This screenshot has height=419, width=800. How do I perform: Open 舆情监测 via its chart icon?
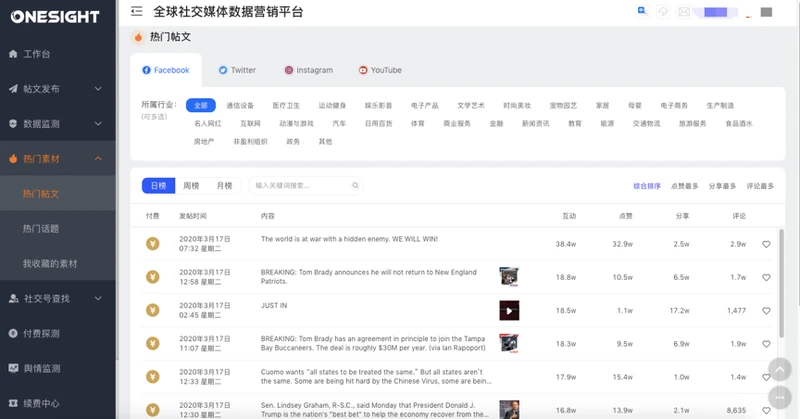(13, 368)
